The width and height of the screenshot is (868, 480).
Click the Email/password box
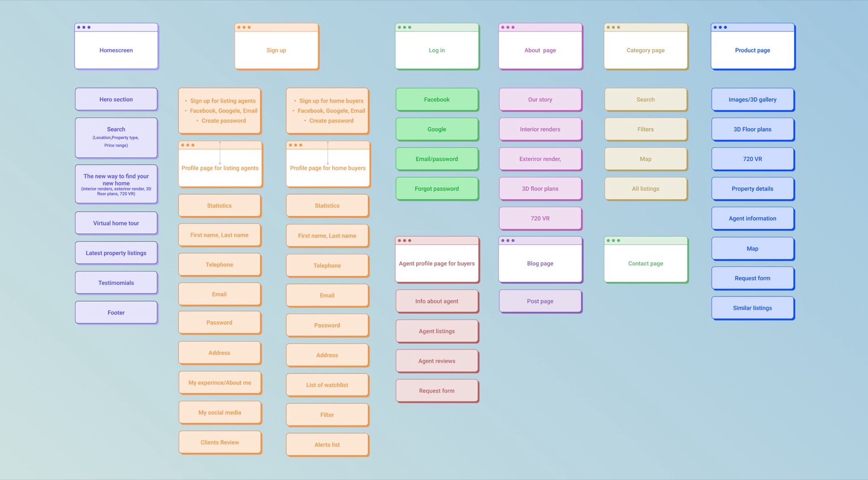[x=437, y=159]
